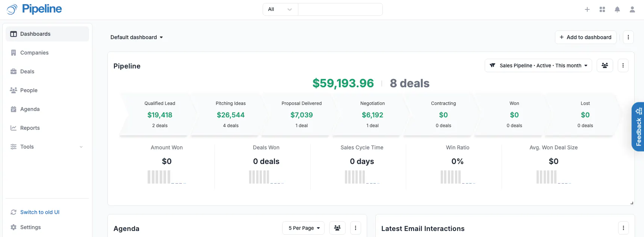Open the Default dashboard dropdown

point(137,37)
